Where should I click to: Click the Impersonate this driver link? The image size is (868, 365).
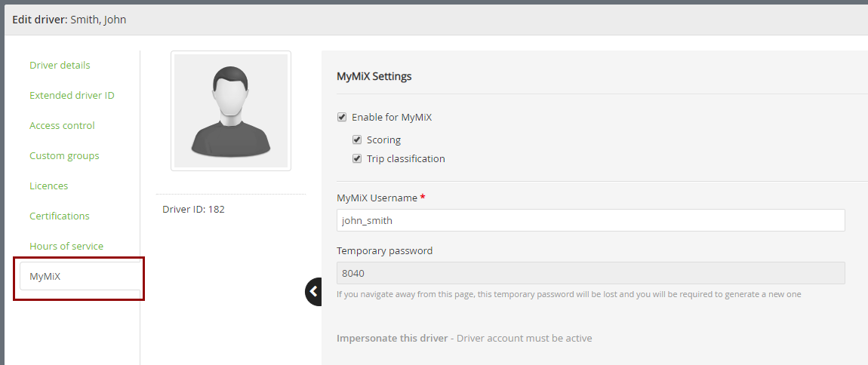[392, 338]
